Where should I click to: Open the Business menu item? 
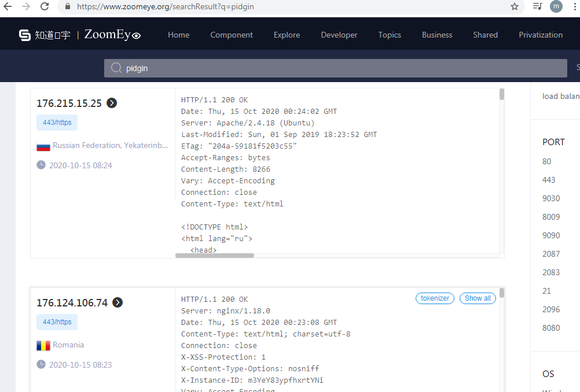click(x=437, y=35)
